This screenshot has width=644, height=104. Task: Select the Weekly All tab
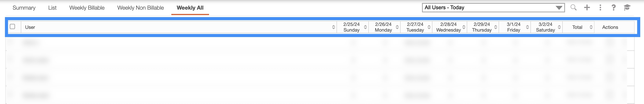point(190,8)
